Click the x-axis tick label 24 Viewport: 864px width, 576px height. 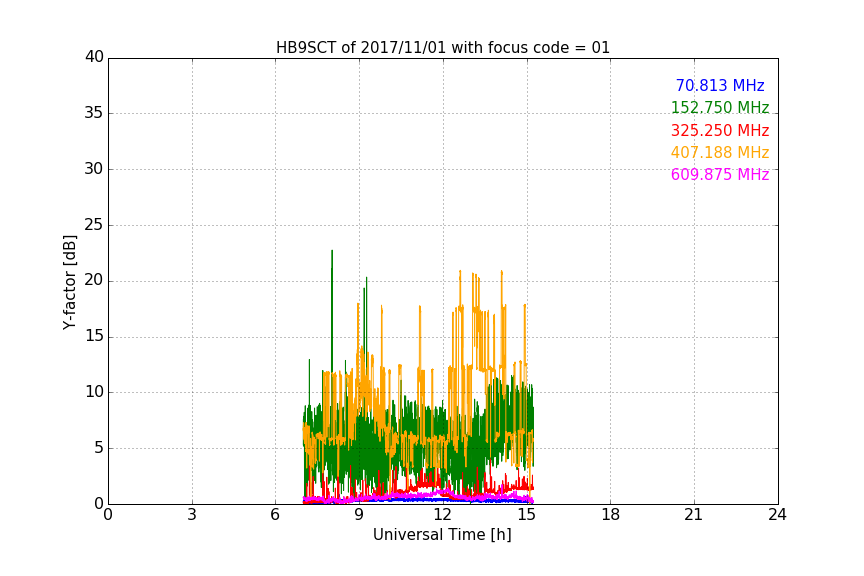coord(777,515)
